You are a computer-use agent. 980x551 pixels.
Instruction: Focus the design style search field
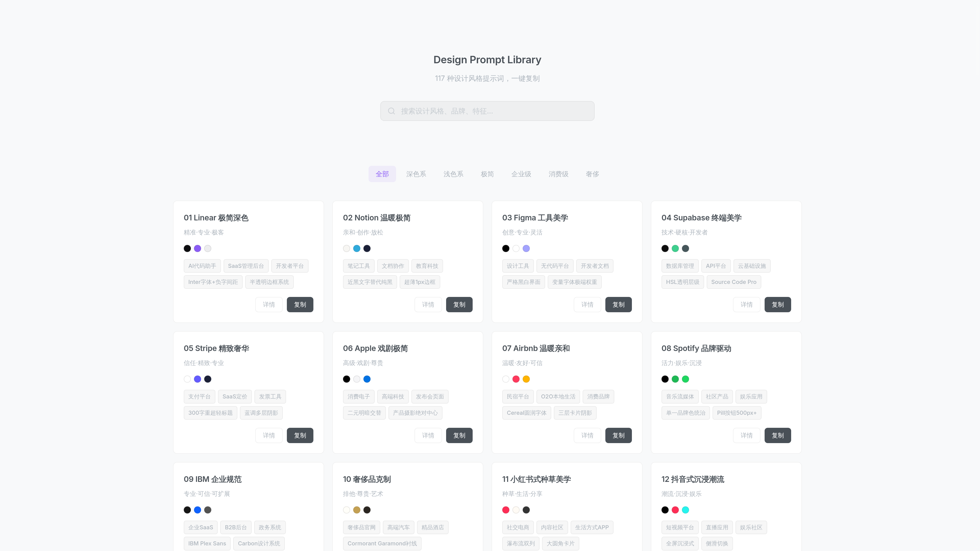point(487,111)
